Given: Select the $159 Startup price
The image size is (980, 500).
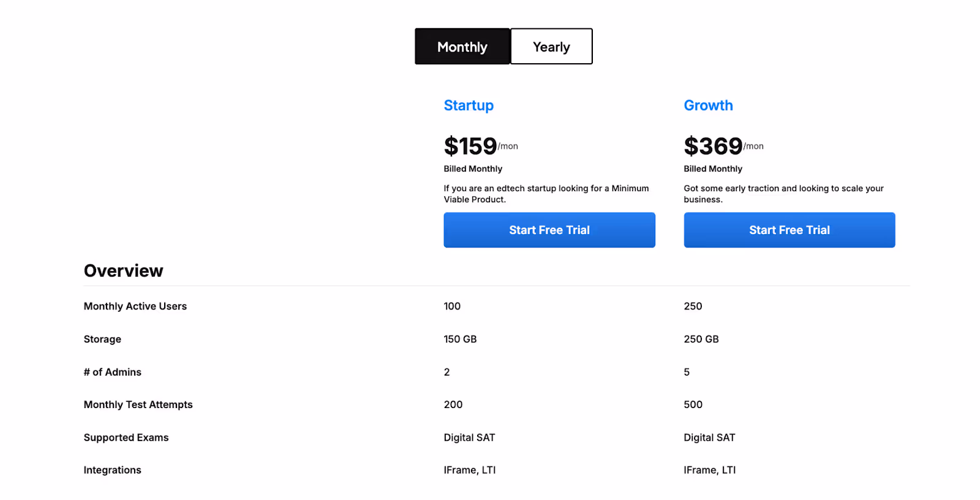Looking at the screenshot, I should [x=470, y=146].
